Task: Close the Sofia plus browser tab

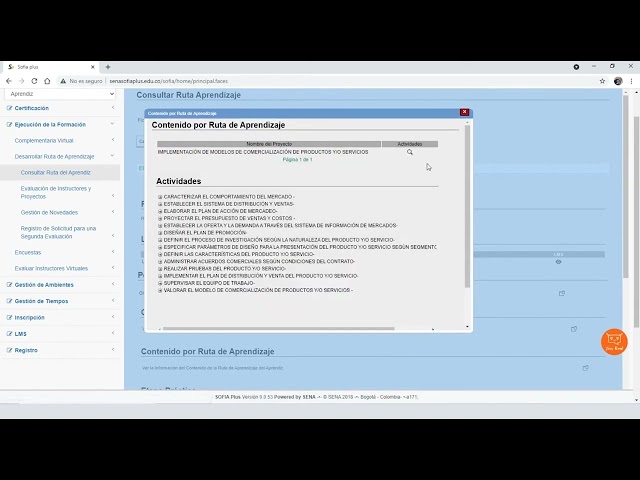Action: tap(93, 67)
